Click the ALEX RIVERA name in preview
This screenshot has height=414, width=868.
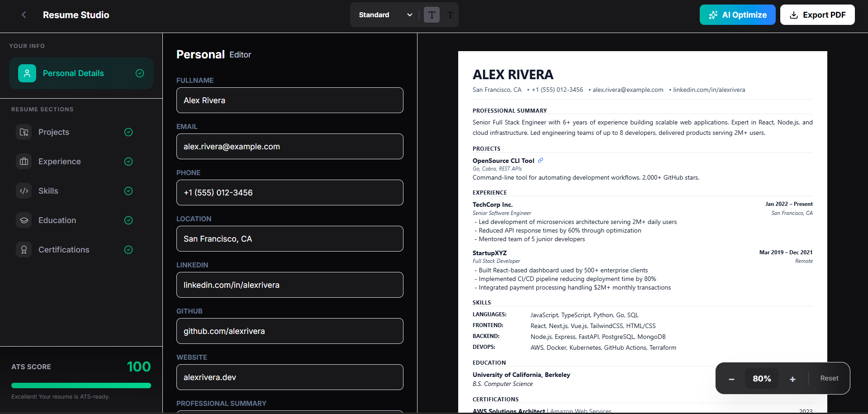coord(513,74)
